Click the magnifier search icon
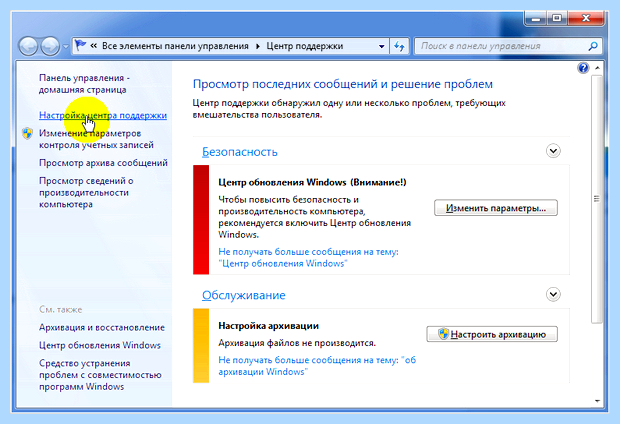 (x=593, y=46)
